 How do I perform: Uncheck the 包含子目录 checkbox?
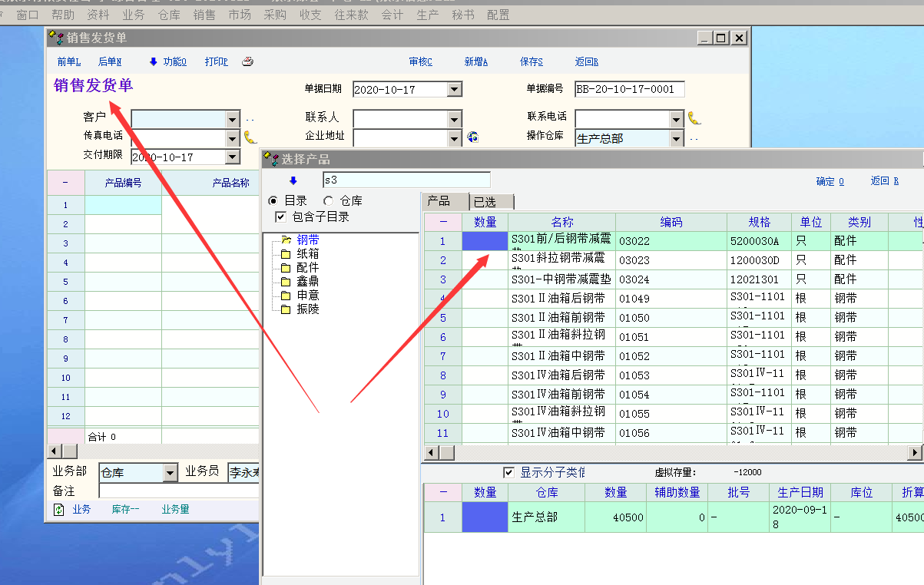(x=280, y=217)
